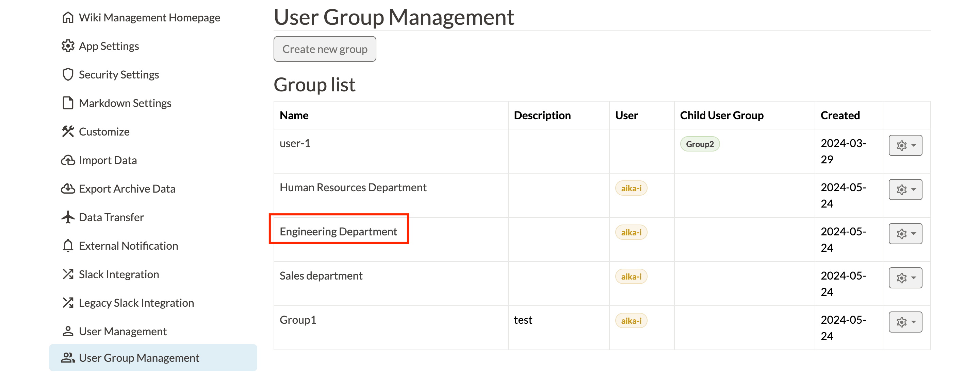The width and height of the screenshot is (980, 375).
Task: Open App Settings via its gear icon
Action: point(68,46)
